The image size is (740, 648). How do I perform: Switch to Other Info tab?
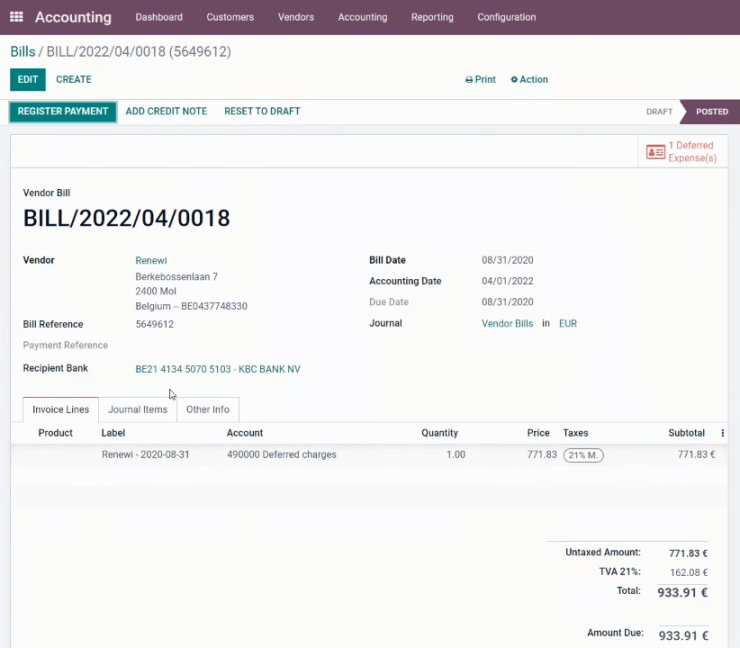tap(208, 410)
